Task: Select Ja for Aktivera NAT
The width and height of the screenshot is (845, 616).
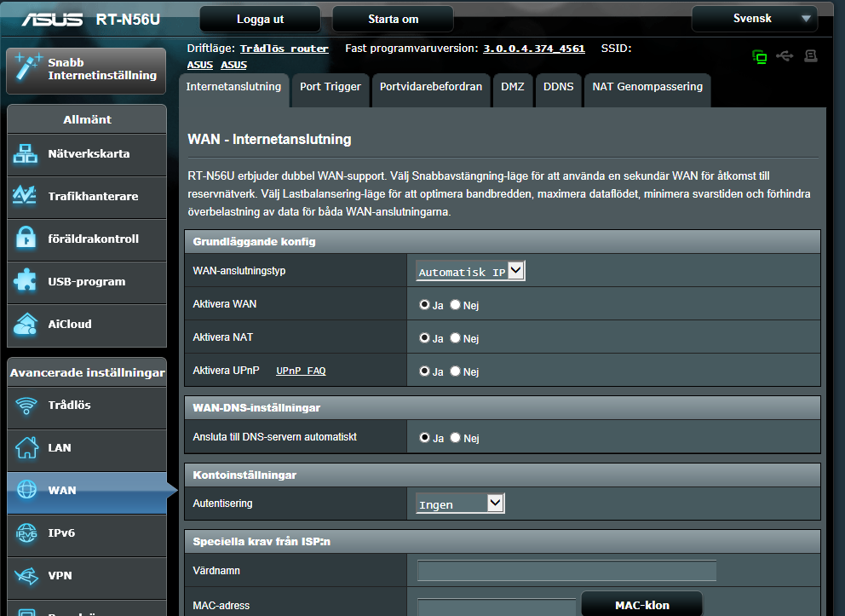Action: click(424, 338)
